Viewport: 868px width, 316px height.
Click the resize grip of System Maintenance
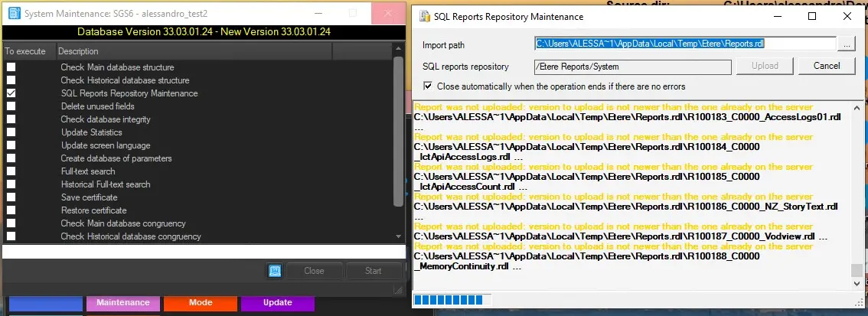click(398, 289)
